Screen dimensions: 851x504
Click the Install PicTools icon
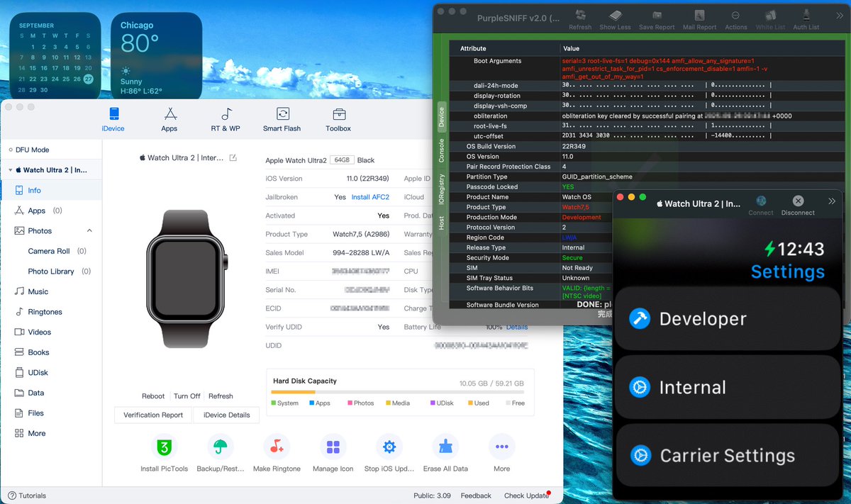click(165, 447)
